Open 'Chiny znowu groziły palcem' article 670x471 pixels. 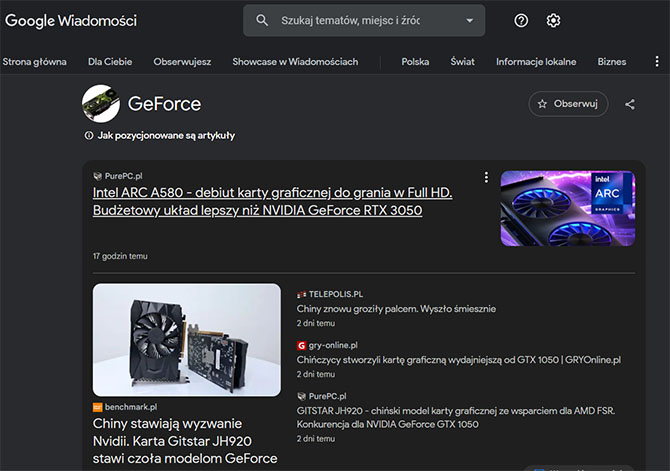tap(397, 309)
